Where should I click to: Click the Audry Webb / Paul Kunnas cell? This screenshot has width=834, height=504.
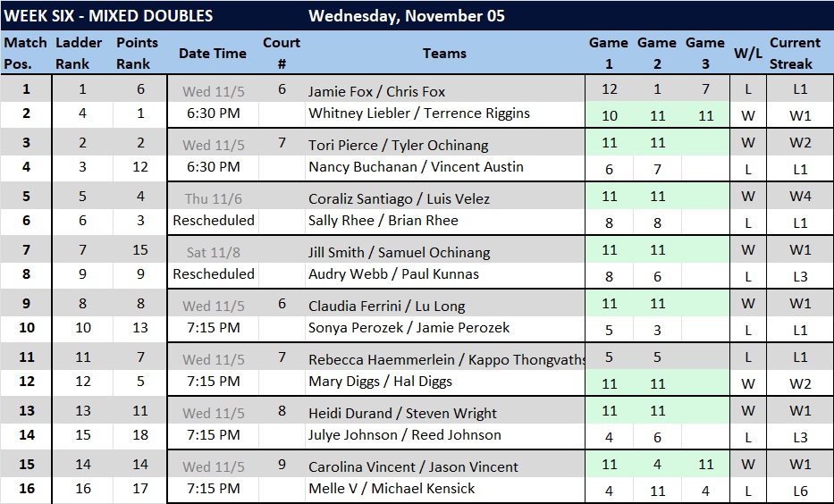tap(393, 274)
